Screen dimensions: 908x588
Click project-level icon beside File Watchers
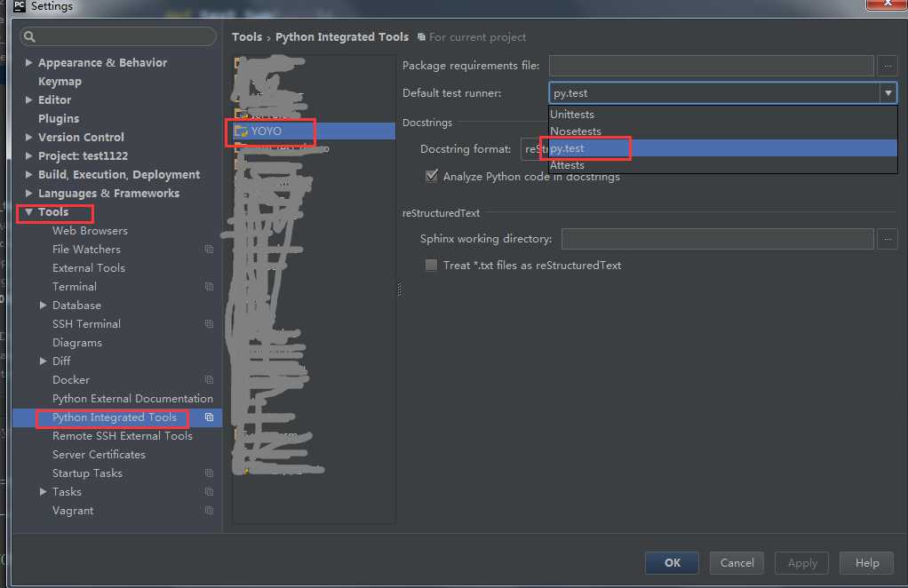point(209,250)
